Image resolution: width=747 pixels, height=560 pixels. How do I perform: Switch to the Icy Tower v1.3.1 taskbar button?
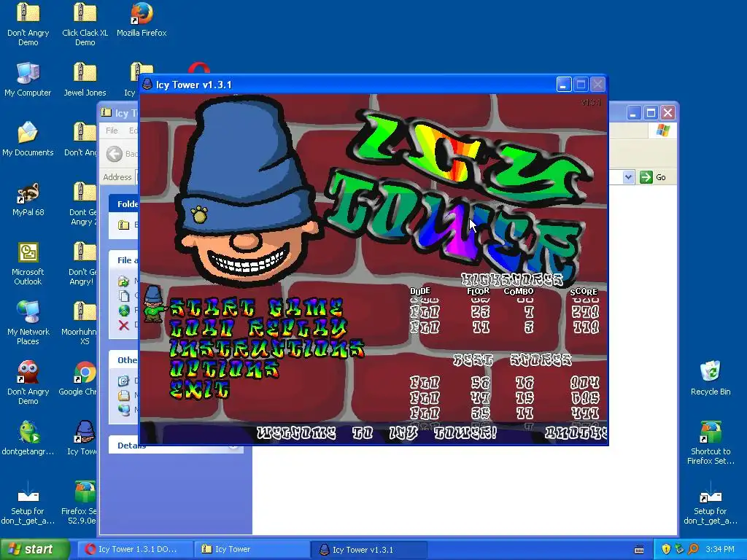(x=368, y=550)
